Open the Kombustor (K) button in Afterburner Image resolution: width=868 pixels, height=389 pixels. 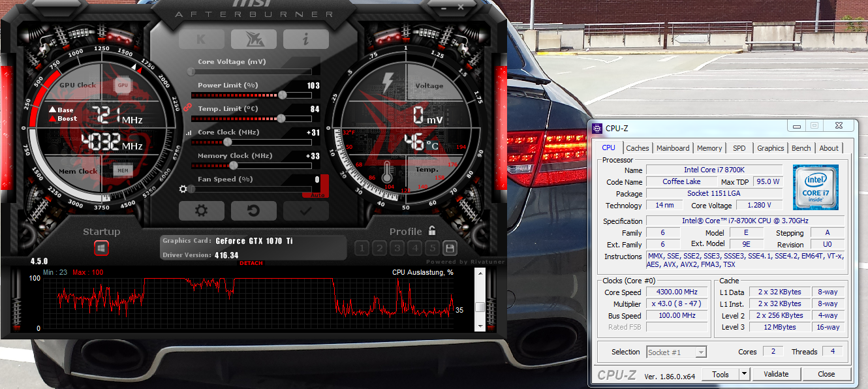point(202,39)
